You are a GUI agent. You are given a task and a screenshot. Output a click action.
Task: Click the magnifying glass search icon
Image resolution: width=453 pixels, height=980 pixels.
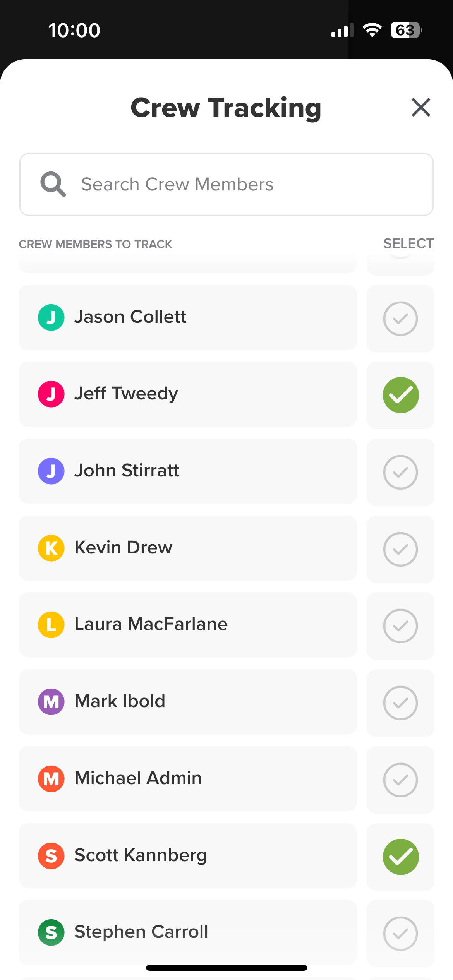point(53,184)
